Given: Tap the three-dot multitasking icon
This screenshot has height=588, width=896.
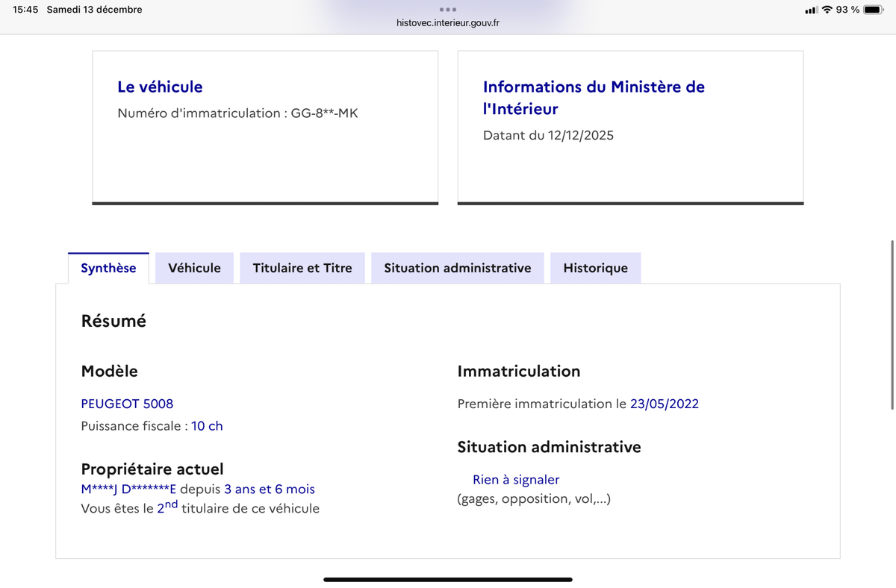Looking at the screenshot, I should (448, 10).
